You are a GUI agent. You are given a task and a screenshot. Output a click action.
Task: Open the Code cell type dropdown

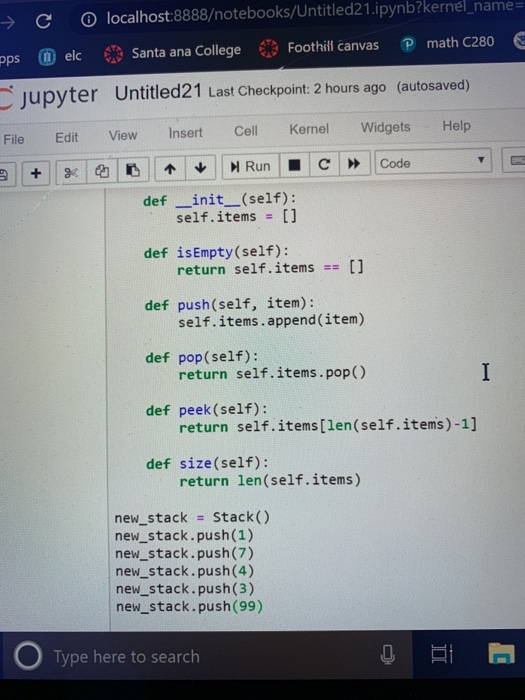[433, 162]
